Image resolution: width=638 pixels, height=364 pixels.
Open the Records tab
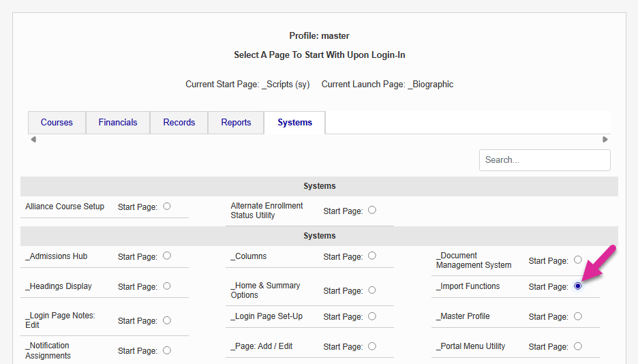click(x=179, y=123)
